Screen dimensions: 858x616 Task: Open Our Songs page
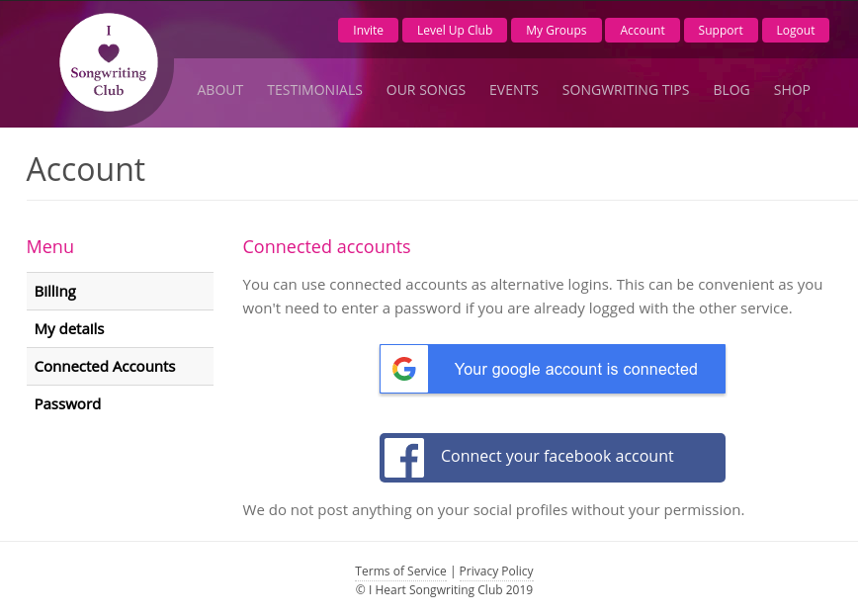[426, 90]
